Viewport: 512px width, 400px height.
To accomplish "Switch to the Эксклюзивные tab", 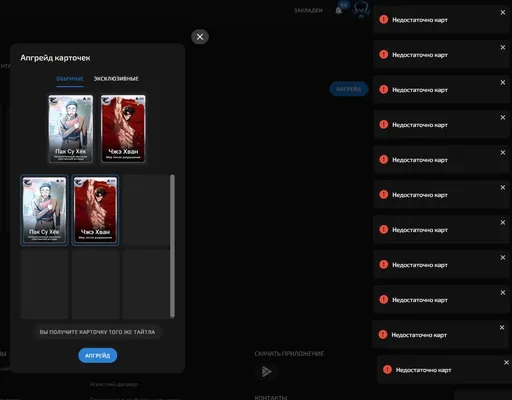I will (116, 79).
